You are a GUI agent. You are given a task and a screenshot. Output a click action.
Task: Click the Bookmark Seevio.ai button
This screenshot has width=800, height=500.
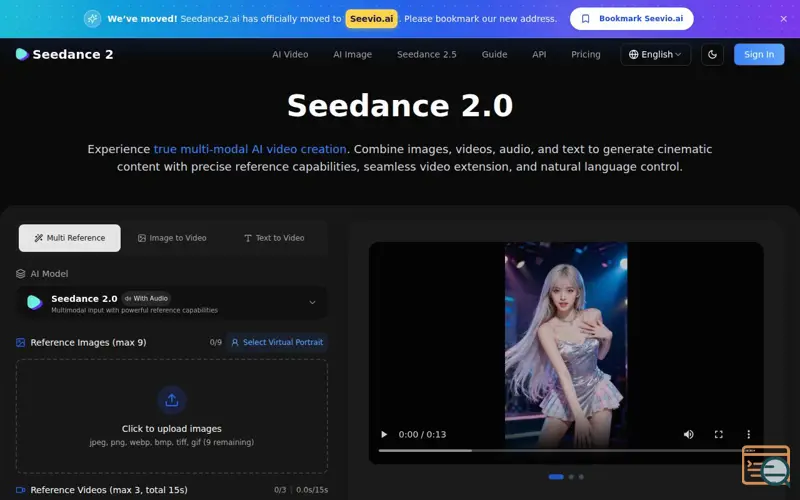(632, 19)
